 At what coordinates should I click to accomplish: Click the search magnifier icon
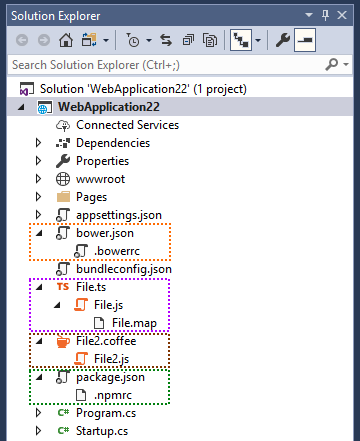332,64
